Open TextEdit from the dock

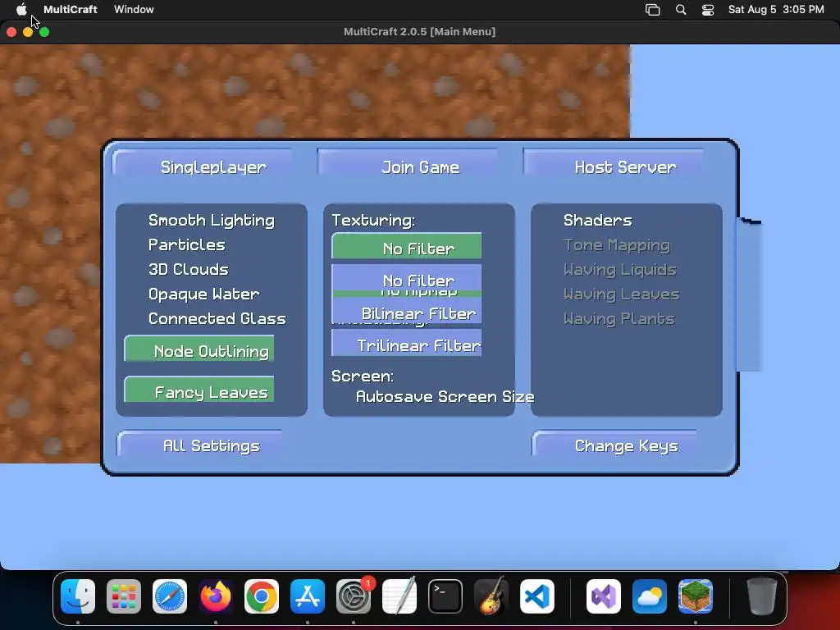click(399, 596)
